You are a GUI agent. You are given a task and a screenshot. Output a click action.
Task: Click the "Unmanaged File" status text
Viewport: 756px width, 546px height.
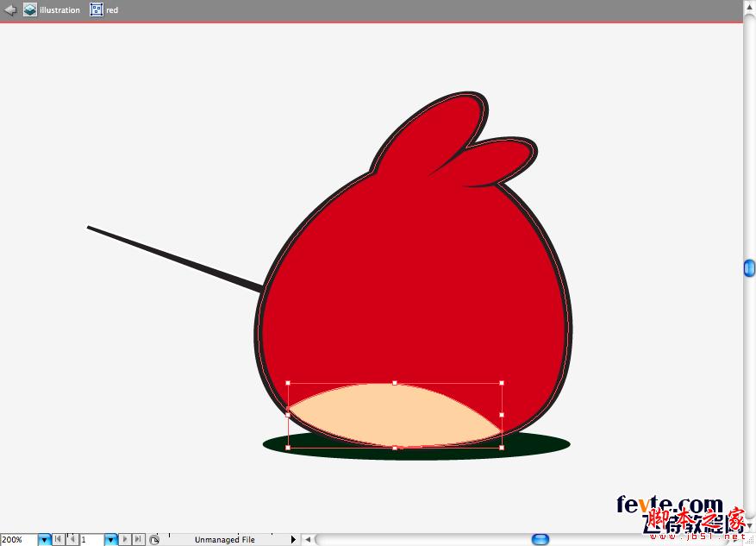[225, 540]
